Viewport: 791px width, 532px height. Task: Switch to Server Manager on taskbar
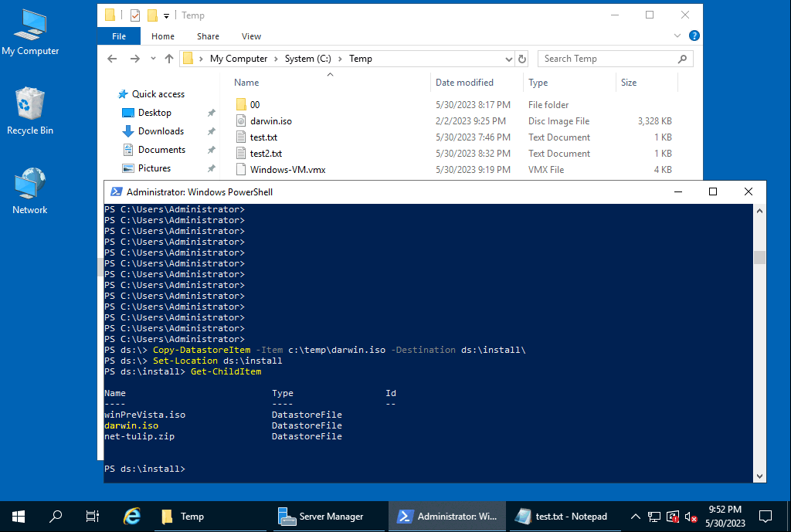point(331,517)
